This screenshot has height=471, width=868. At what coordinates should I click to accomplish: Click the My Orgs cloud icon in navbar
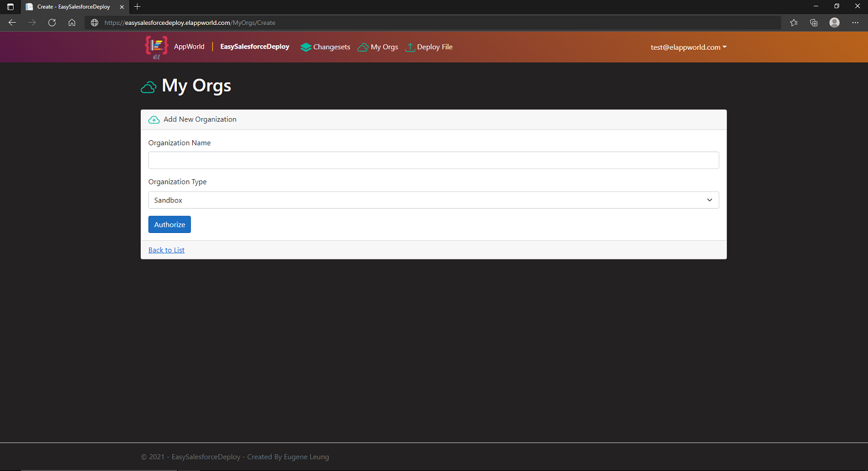(363, 47)
